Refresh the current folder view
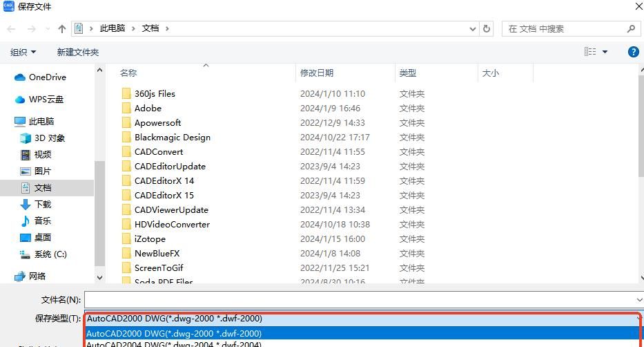This screenshot has height=347, width=644. 487,29
